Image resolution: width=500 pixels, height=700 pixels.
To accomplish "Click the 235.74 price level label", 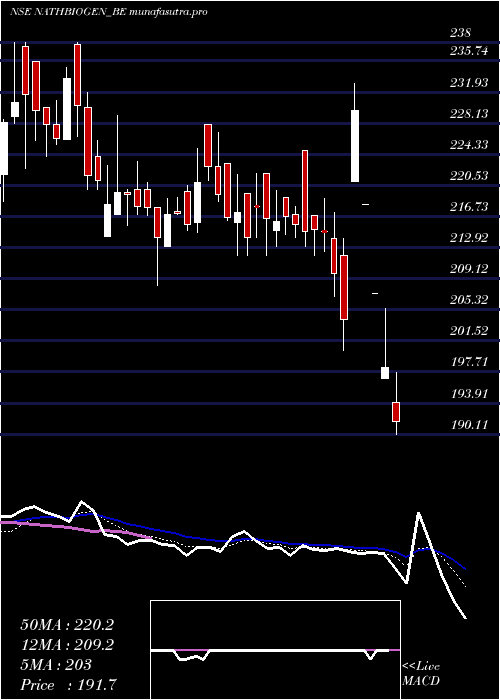I will click(469, 51).
